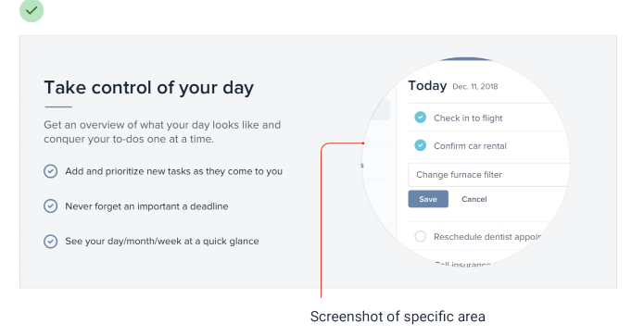Click the Save button
644x336 pixels.
[428, 199]
